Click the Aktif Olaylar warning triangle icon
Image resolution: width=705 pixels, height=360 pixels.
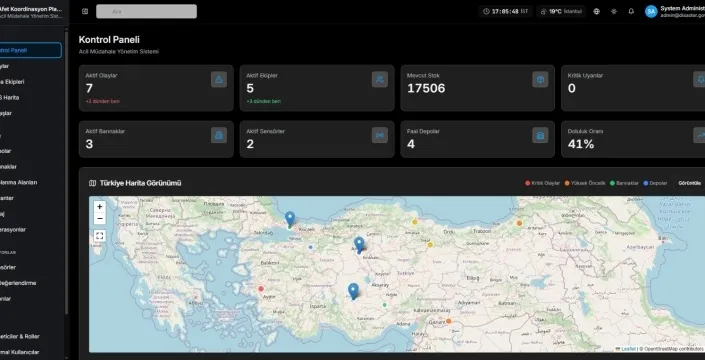coord(219,80)
